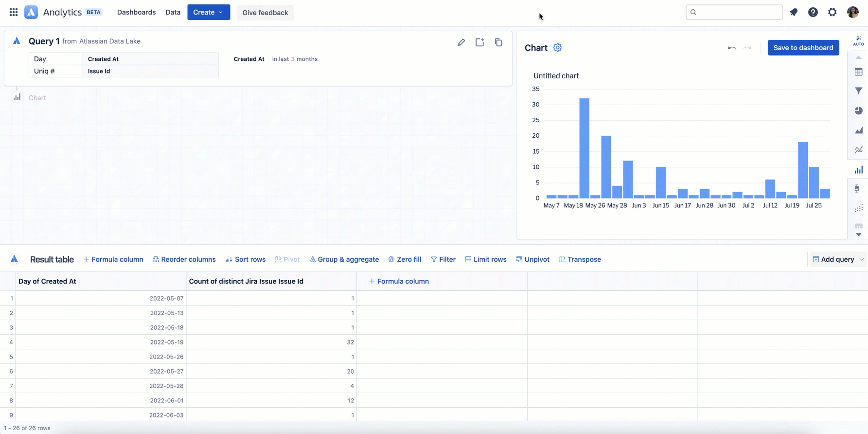Open the Data menu
This screenshot has width=868, height=434.
(x=173, y=12)
